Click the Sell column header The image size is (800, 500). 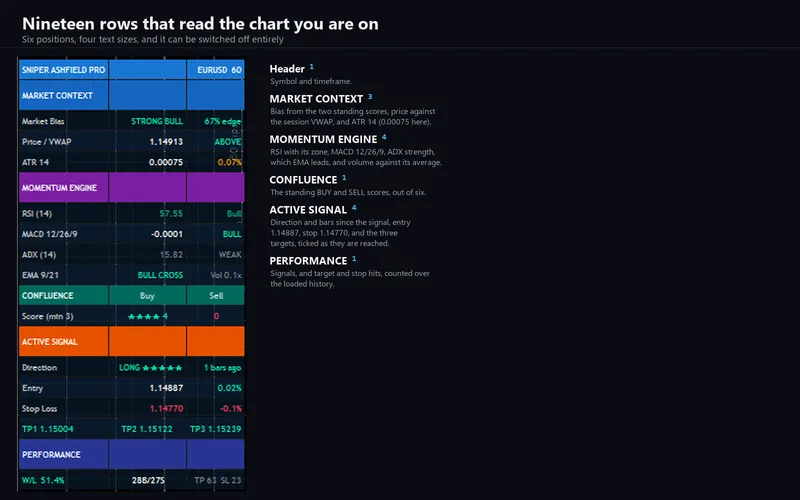pos(216,295)
